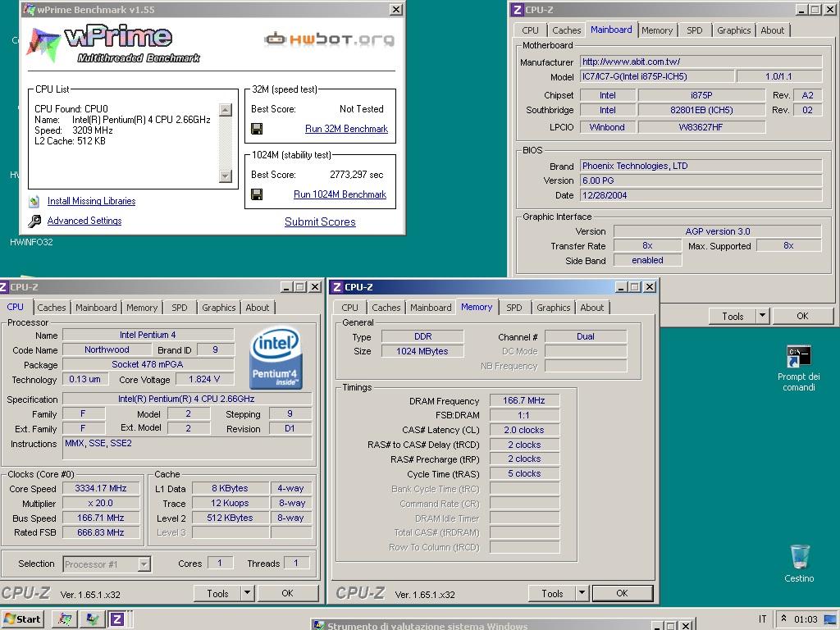
Task: Click Core Voltage 1.824 V value
Action: (x=204, y=379)
